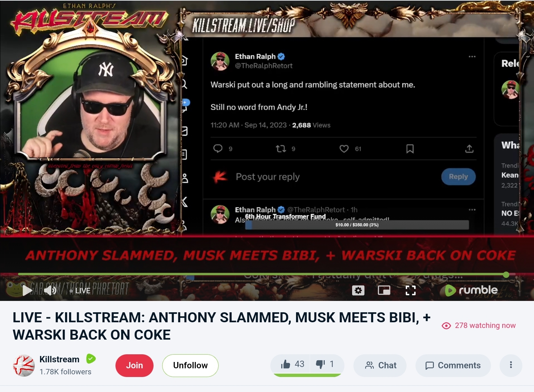The width and height of the screenshot is (534, 392).
Task: Open the Comments section
Action: pyautogui.click(x=453, y=365)
